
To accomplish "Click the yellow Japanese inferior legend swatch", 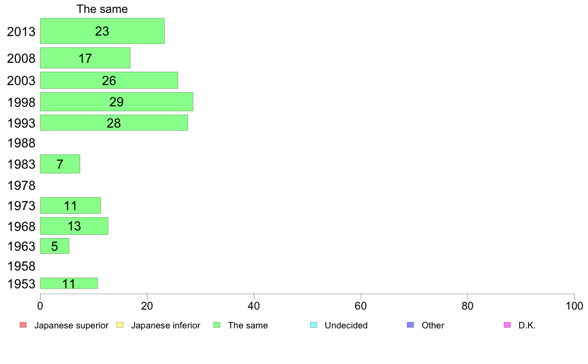I will [120, 325].
